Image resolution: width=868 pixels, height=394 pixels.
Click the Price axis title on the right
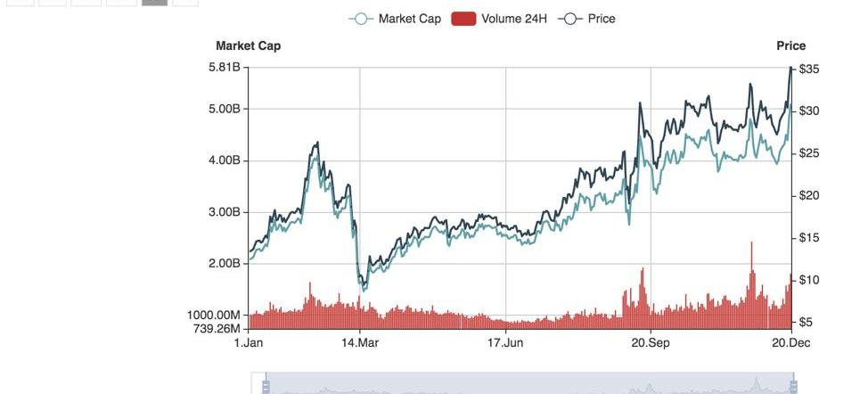click(x=790, y=45)
